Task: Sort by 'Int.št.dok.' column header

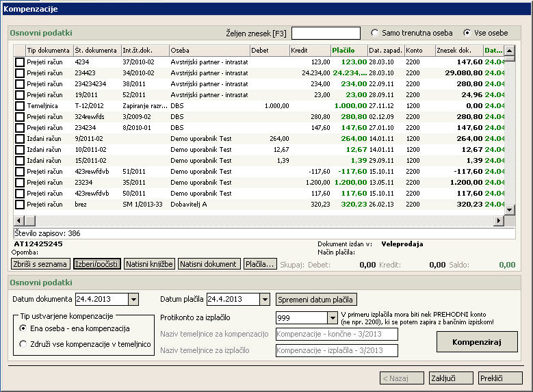Action: [146, 51]
